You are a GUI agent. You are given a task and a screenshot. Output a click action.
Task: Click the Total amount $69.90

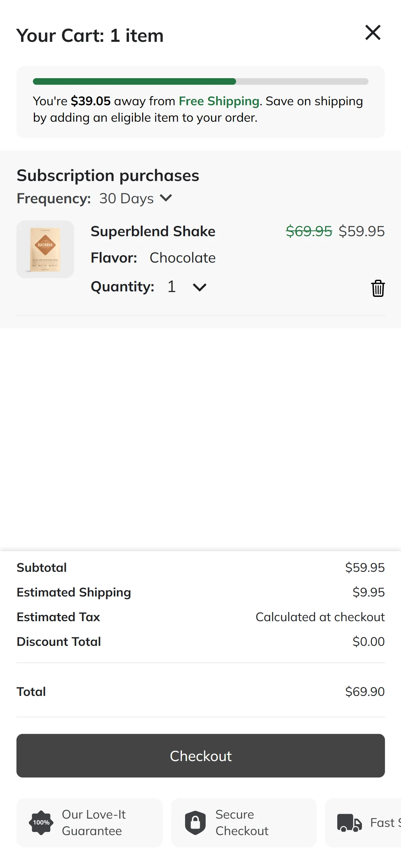365,692
